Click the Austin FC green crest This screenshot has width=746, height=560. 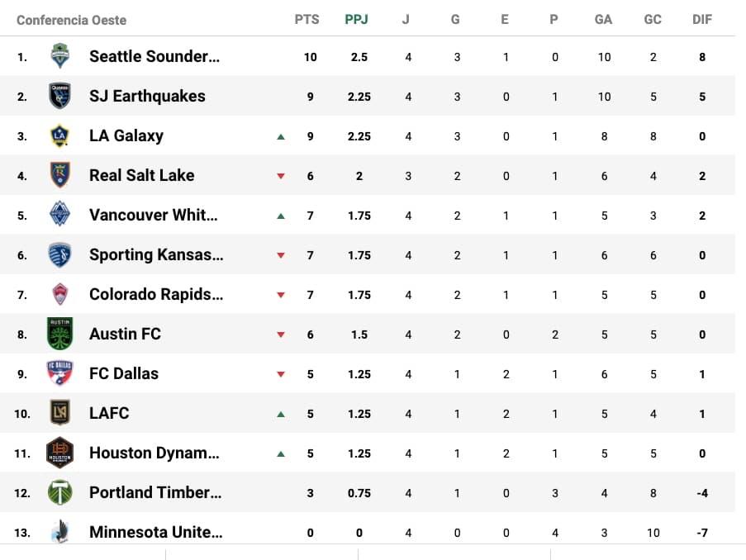click(x=59, y=334)
